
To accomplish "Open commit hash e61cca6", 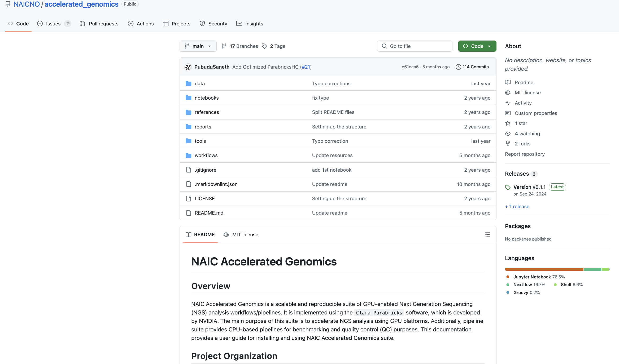I will (x=410, y=67).
